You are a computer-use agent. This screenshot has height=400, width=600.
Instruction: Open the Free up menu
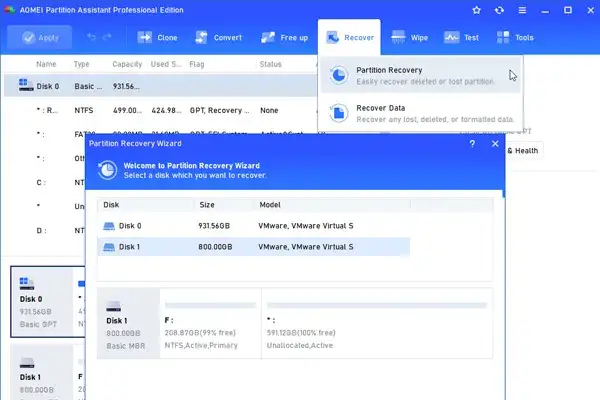coord(284,38)
